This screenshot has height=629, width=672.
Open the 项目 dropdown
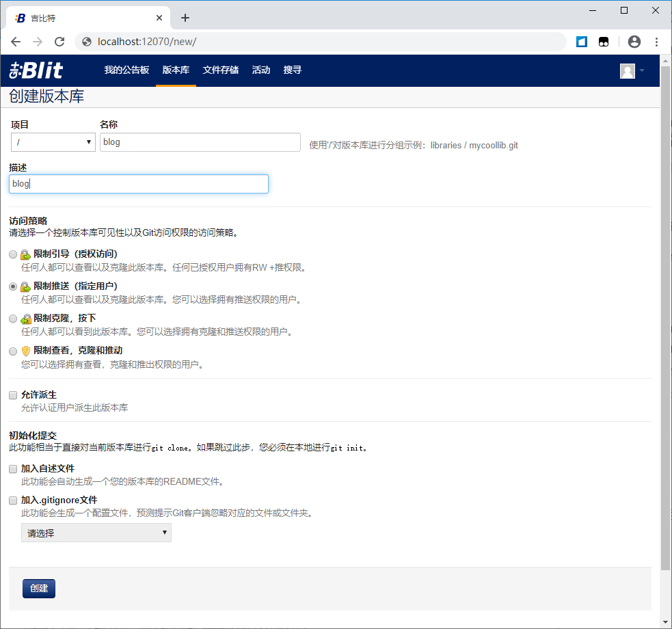[x=53, y=142]
